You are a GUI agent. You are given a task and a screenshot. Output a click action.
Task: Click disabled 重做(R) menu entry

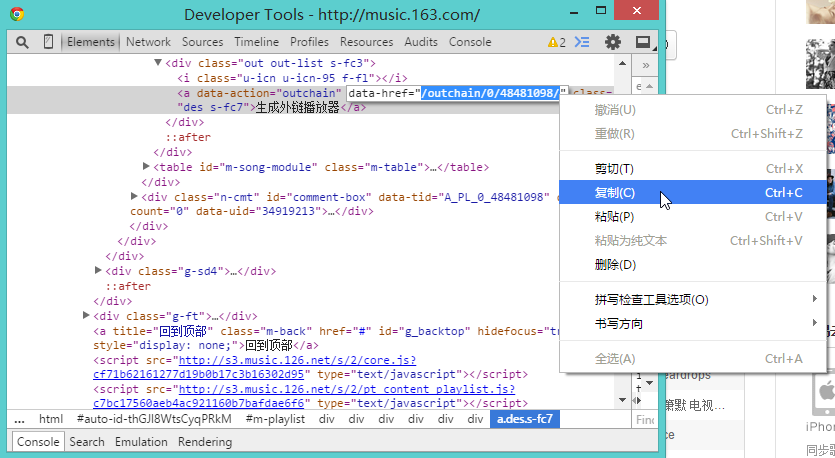pyautogui.click(x=693, y=134)
